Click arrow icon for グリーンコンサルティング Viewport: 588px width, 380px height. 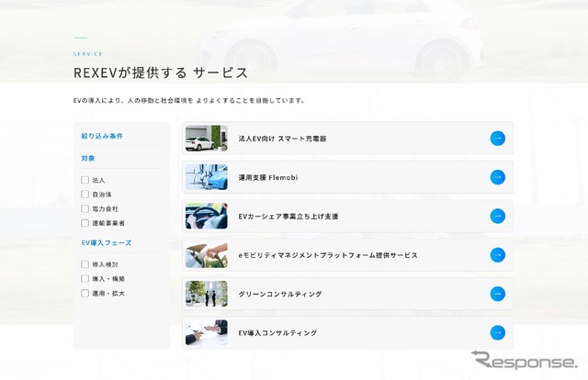click(x=497, y=294)
